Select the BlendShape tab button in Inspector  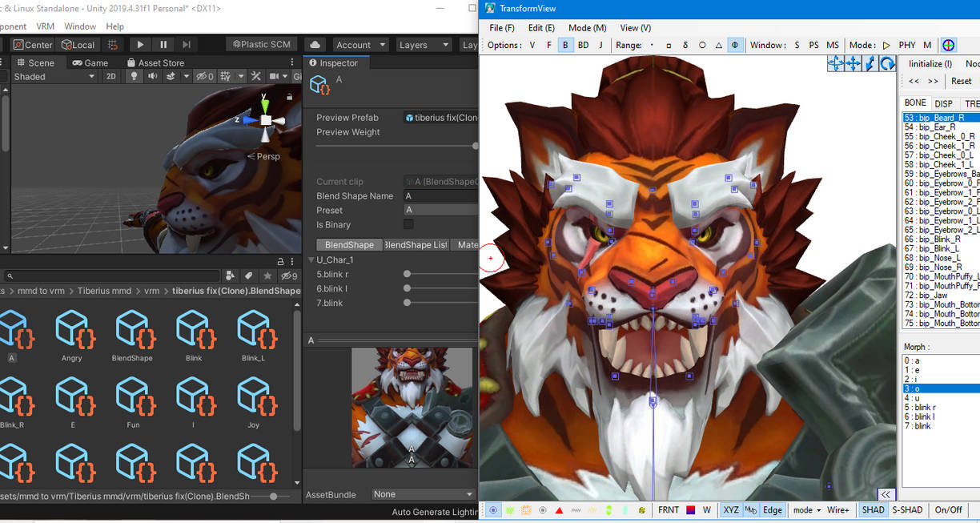coord(349,244)
